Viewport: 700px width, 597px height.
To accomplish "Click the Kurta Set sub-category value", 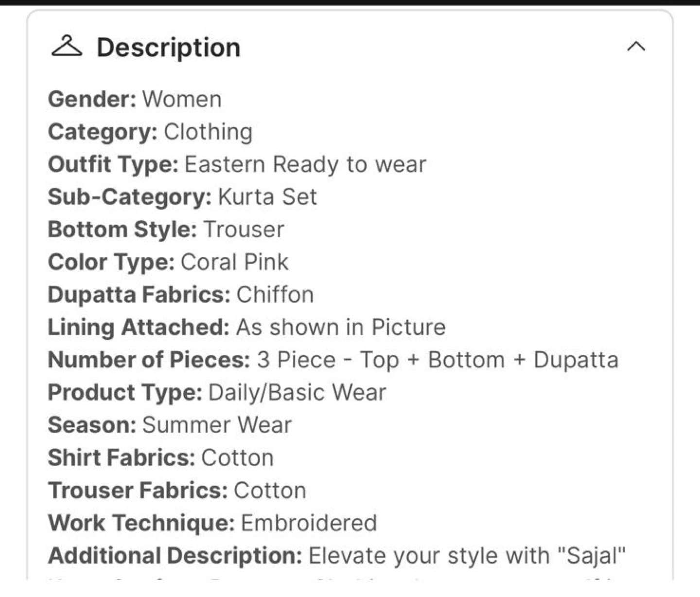I will coord(267,197).
